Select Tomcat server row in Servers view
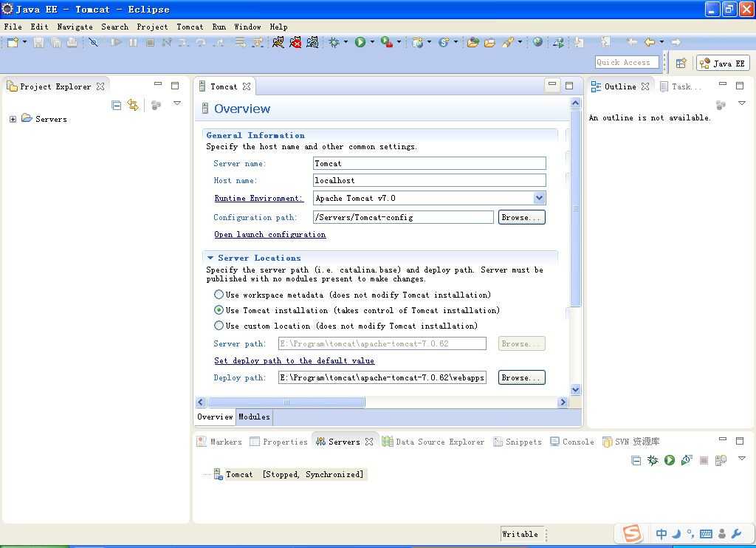The width and height of the screenshot is (756, 548). [x=289, y=474]
